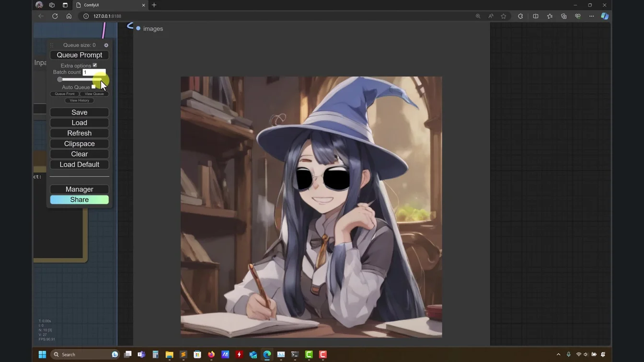Launch Firefox from the taskbar
Viewport: 644px width, 362px height.
pyautogui.click(x=211, y=355)
